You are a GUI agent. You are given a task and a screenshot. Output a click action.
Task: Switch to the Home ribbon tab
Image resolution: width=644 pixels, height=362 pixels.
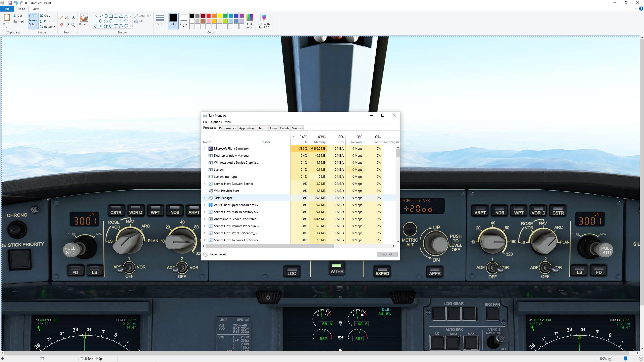pyautogui.click(x=21, y=9)
